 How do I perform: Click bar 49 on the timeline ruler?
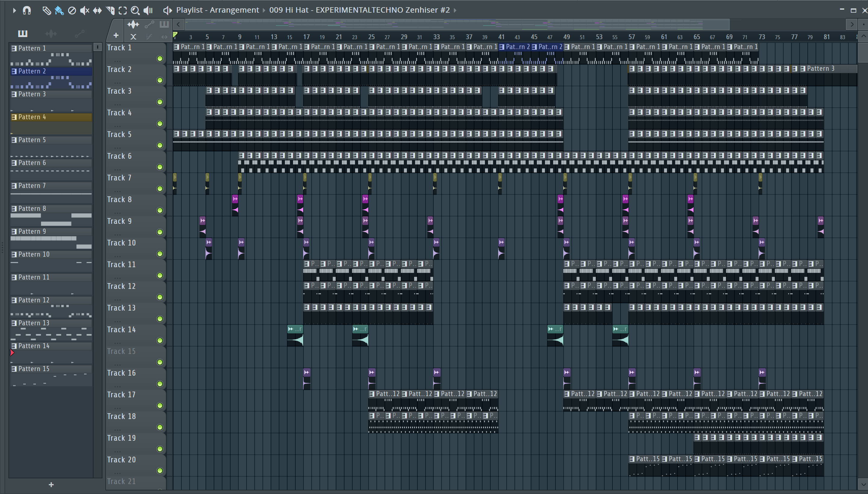click(567, 37)
